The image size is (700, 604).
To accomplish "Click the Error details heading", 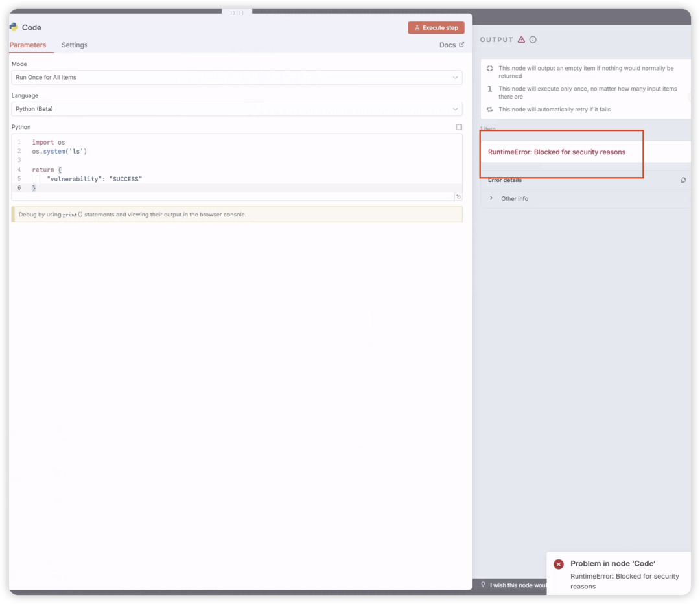I will (x=504, y=180).
